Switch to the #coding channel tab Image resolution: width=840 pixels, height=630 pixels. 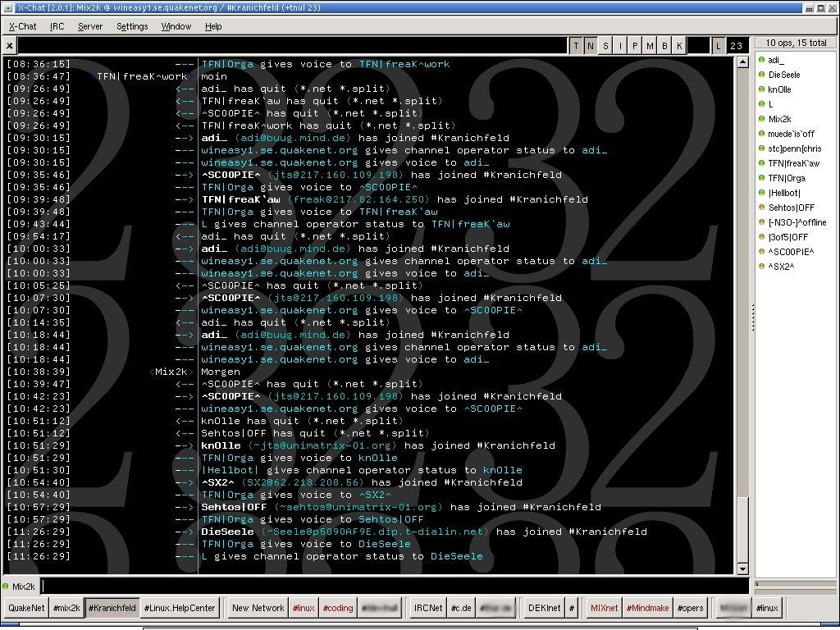337,608
